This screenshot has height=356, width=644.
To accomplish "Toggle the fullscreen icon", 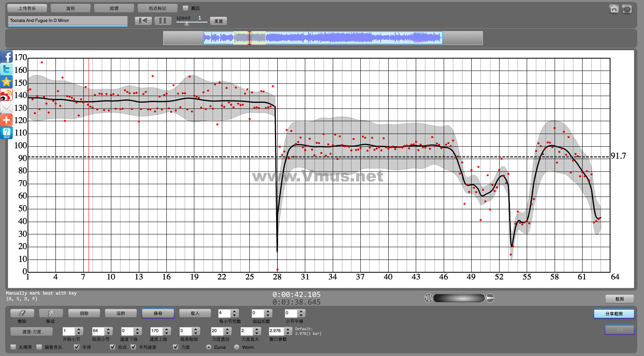I will tap(627, 9).
